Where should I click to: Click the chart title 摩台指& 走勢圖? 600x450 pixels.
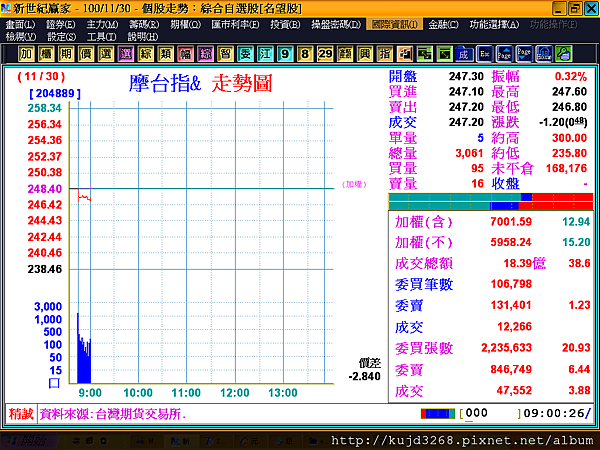pos(201,83)
